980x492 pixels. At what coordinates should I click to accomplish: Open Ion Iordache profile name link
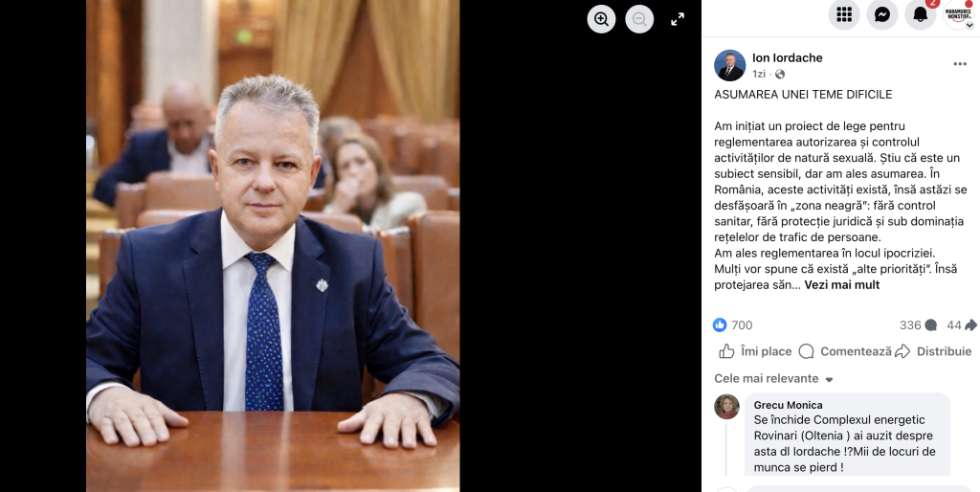tap(787, 58)
